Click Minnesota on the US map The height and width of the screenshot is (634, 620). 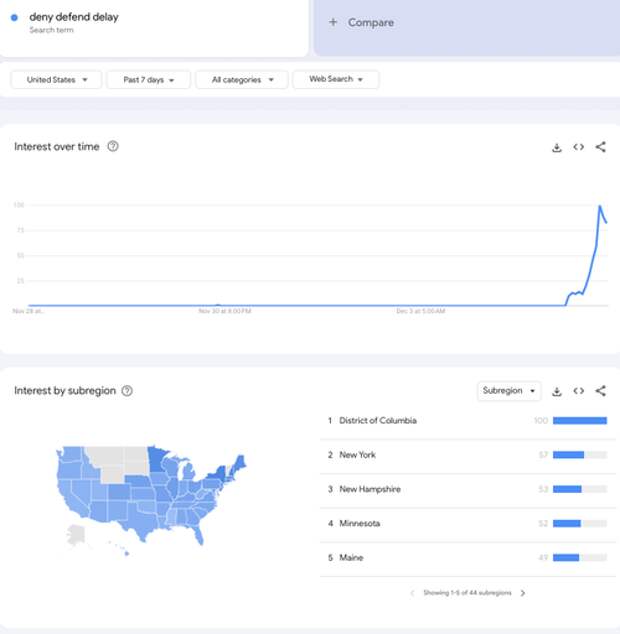click(157, 459)
